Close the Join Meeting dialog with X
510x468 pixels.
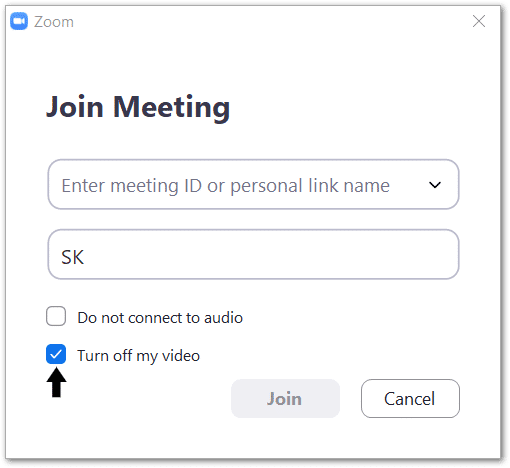pyautogui.click(x=479, y=21)
